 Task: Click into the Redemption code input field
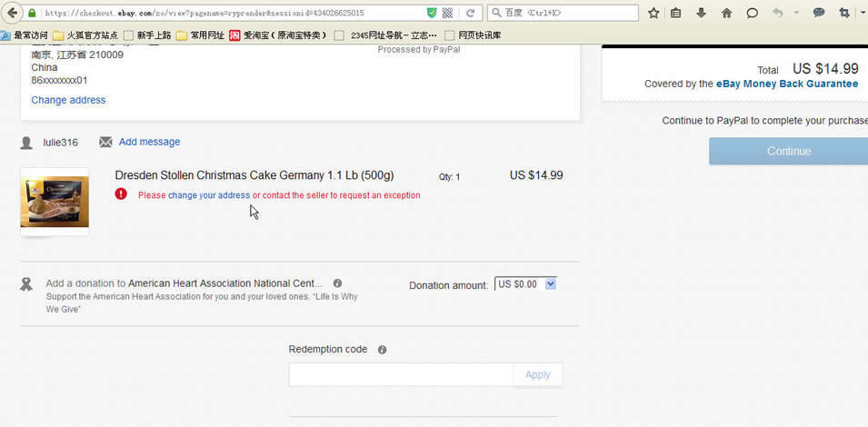(x=402, y=374)
